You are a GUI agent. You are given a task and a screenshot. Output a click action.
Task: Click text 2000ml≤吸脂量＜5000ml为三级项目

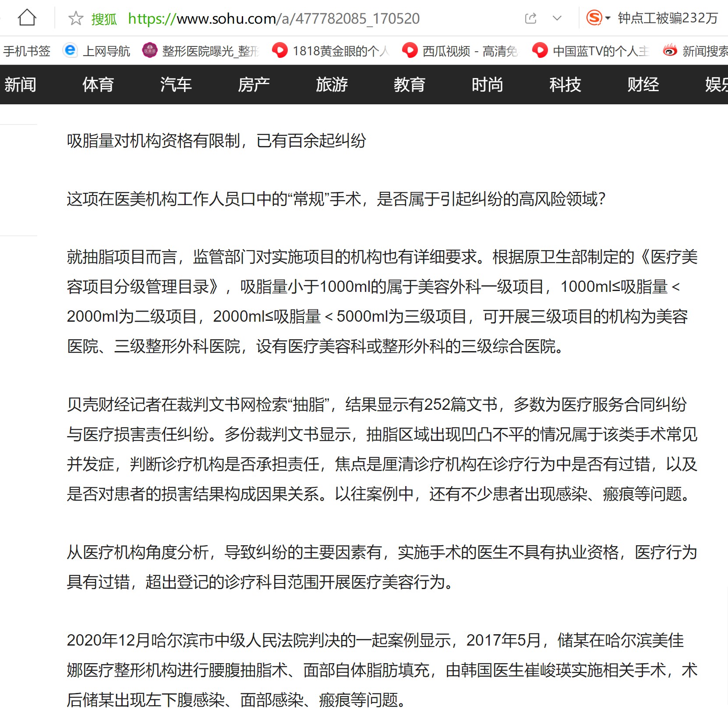339,316
